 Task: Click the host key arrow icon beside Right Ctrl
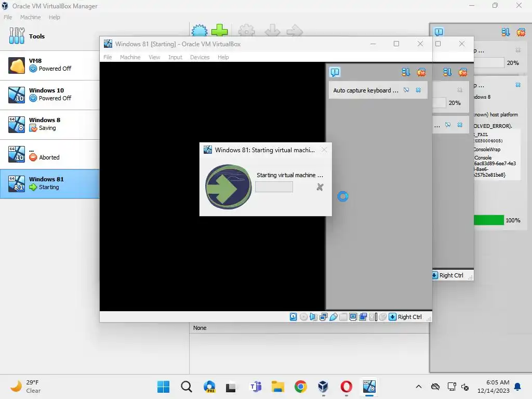click(x=393, y=316)
